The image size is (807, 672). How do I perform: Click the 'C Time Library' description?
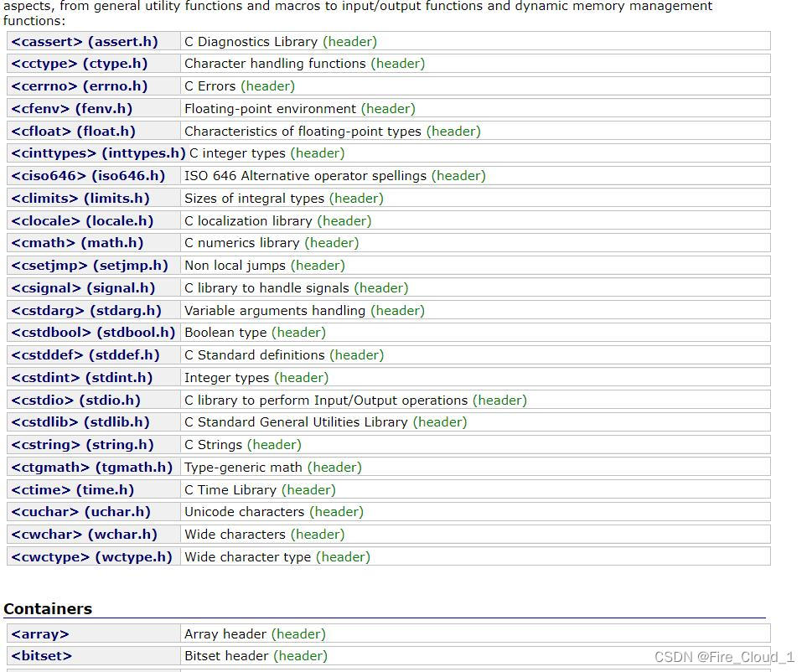pos(230,489)
